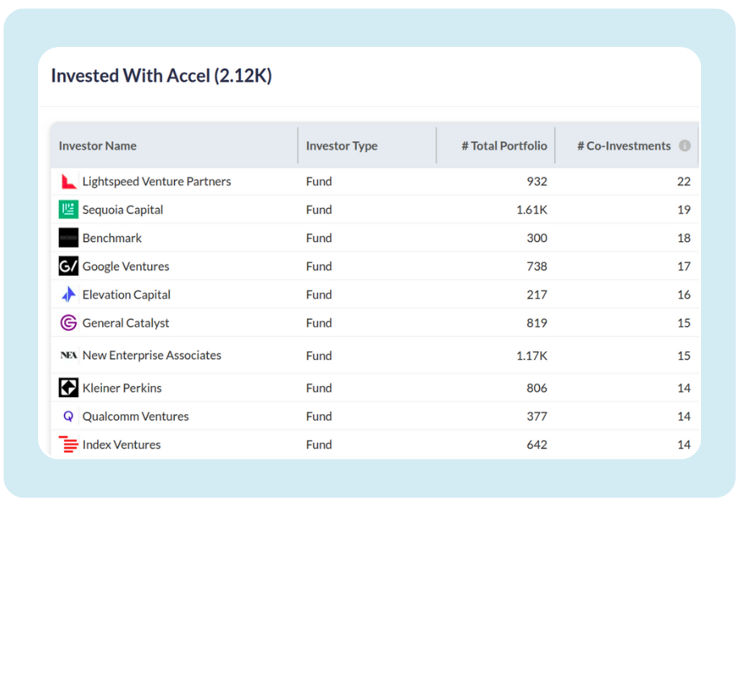Open New Enterprise Associates investor link
739x700 pixels.
pos(151,356)
